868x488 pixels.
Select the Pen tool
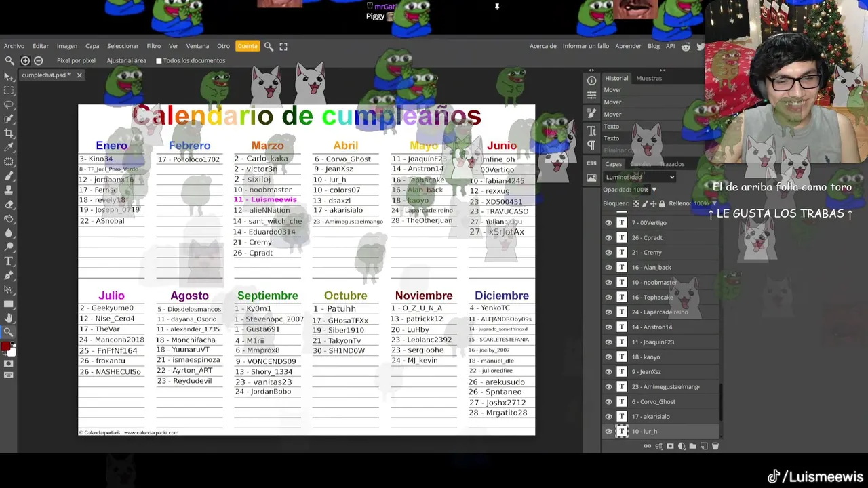coord(9,276)
